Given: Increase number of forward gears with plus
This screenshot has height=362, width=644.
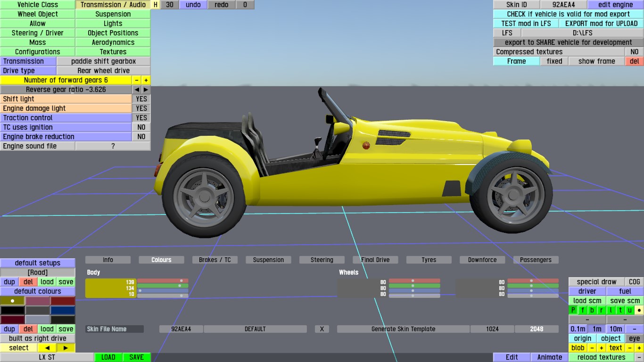Looking at the screenshot, I should [146, 80].
